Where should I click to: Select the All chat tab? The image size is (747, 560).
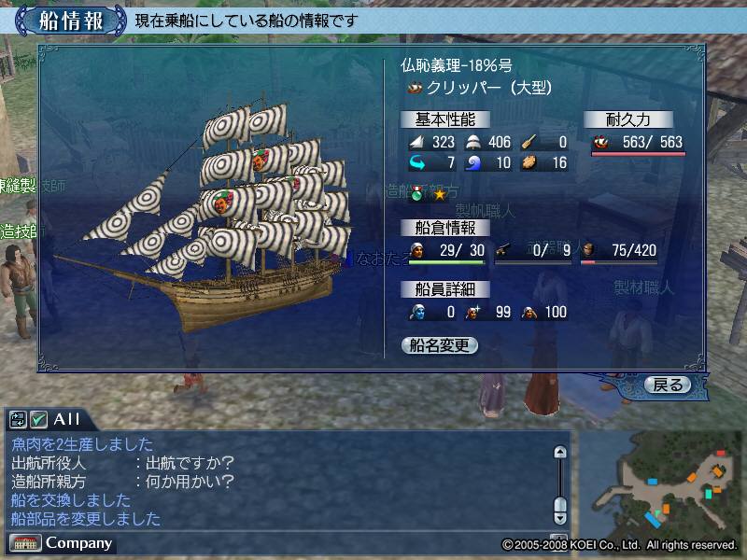[66, 419]
